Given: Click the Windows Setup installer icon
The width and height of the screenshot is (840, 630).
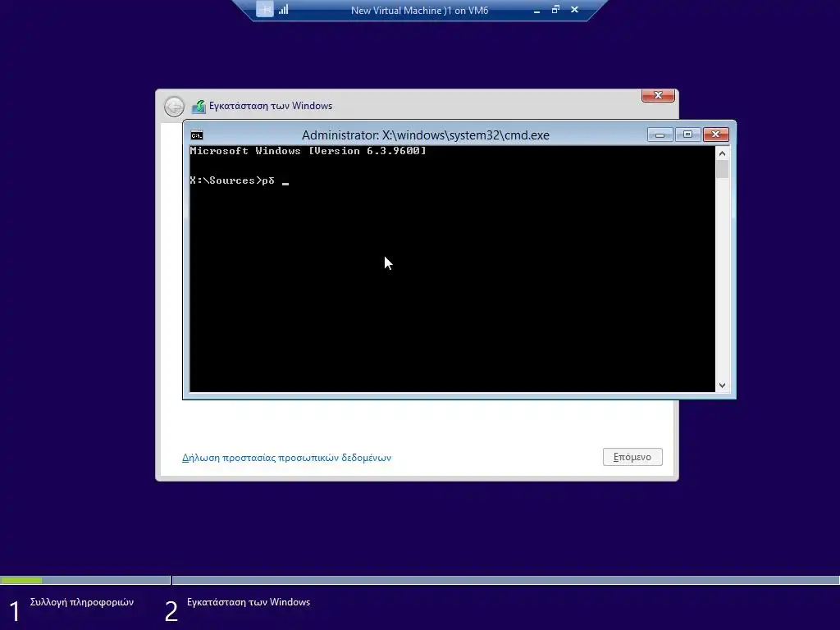Looking at the screenshot, I should tap(199, 106).
